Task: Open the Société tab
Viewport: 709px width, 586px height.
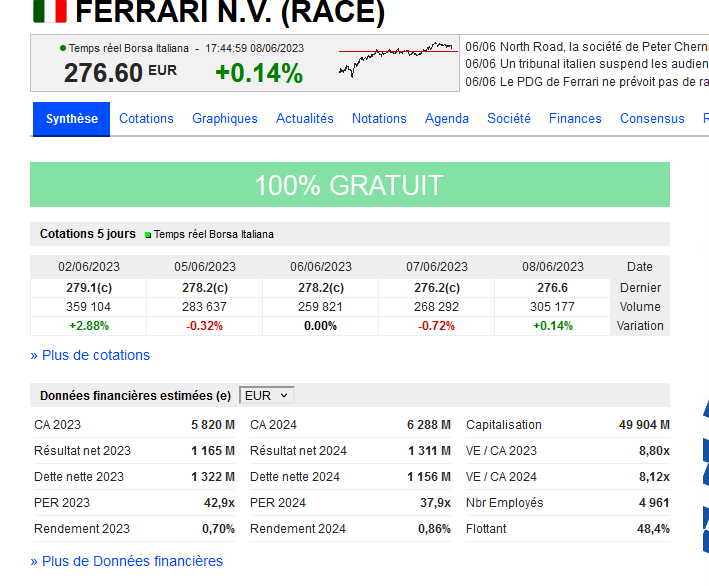Action: click(509, 118)
